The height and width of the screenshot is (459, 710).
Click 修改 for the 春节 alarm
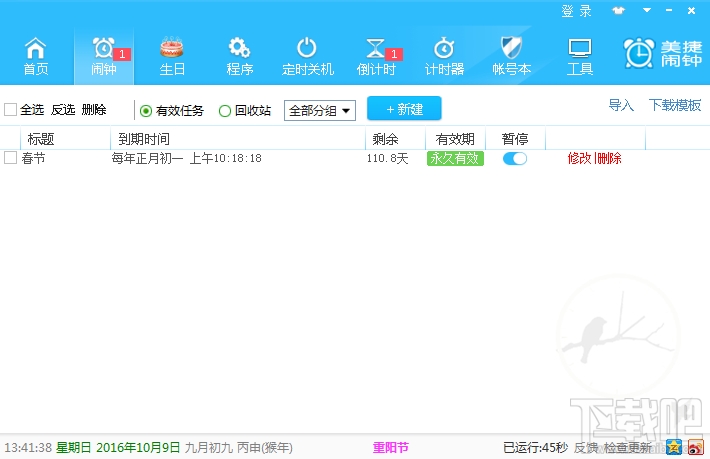pyautogui.click(x=580, y=158)
